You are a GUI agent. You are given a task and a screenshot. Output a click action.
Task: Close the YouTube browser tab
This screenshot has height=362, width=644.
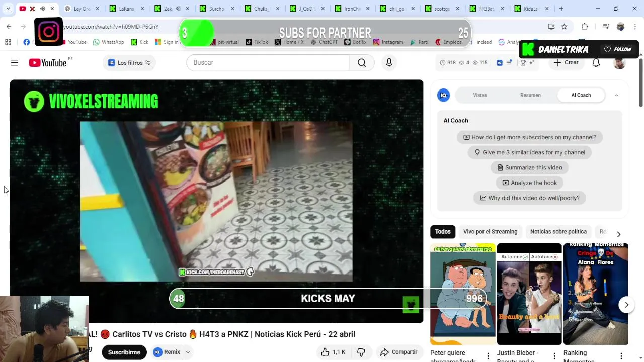pos(52,9)
